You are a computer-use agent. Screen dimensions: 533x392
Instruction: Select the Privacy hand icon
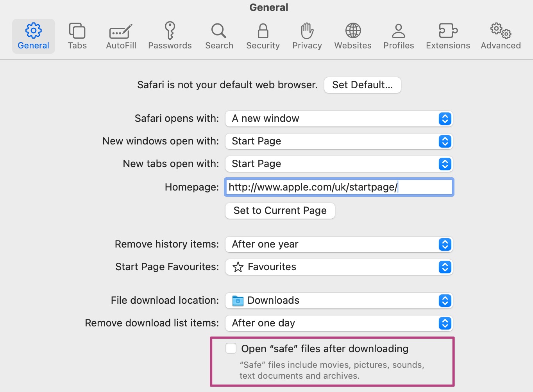[x=307, y=31]
